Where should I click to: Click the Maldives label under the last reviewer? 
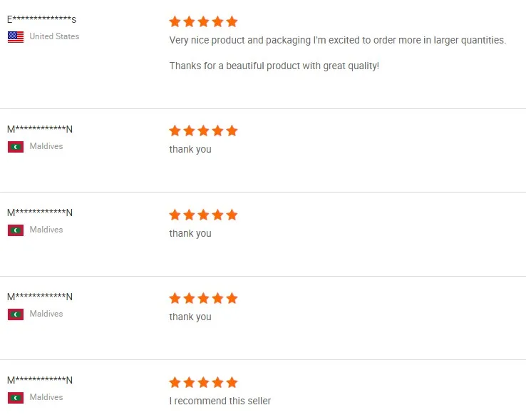(x=46, y=398)
